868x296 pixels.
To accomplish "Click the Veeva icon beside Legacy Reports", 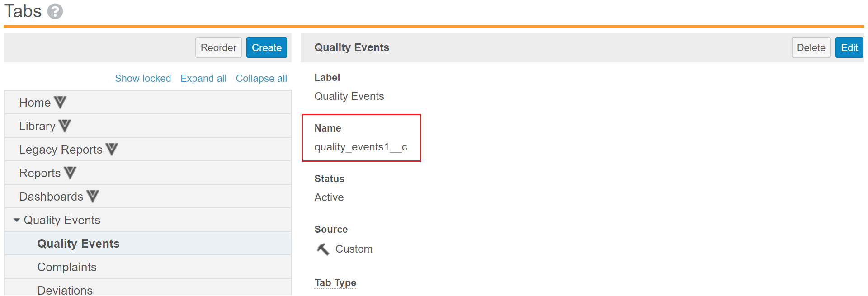I will tap(112, 149).
